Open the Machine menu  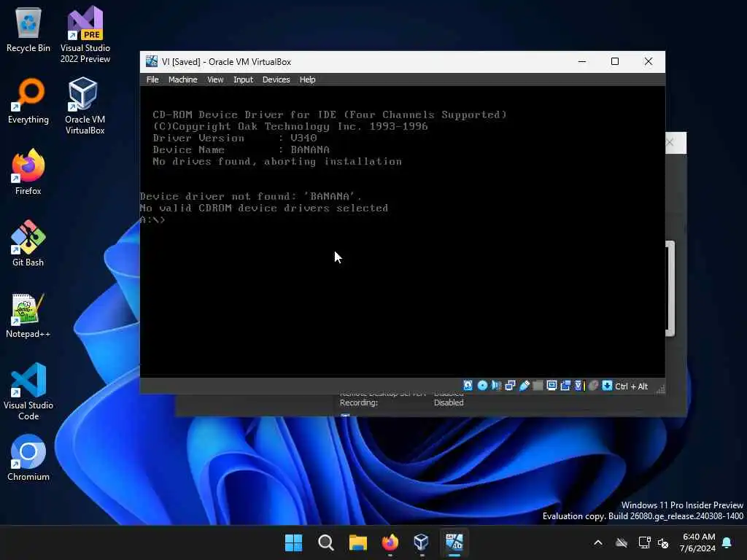pos(182,79)
